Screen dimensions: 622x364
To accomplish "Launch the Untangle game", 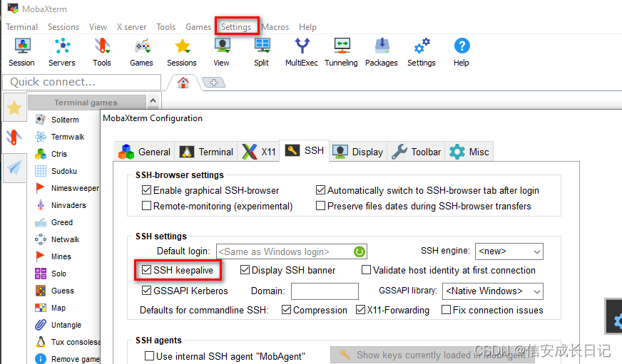I will click(65, 325).
